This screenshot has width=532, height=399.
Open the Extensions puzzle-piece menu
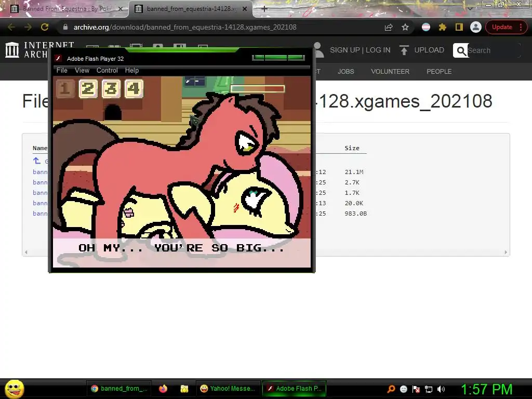(443, 27)
